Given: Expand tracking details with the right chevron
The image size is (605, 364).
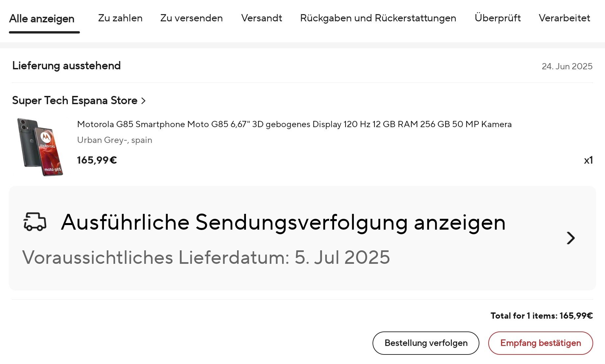Looking at the screenshot, I should tap(570, 238).
